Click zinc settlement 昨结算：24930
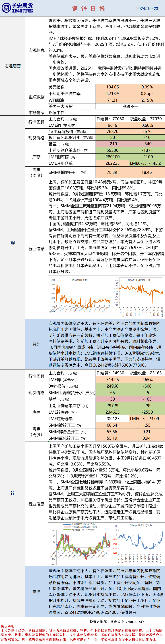 pyautogui.click(x=110, y=373)
